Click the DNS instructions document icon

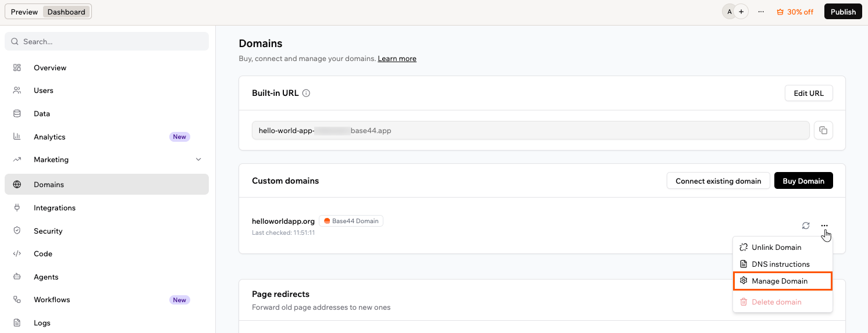pyautogui.click(x=744, y=264)
